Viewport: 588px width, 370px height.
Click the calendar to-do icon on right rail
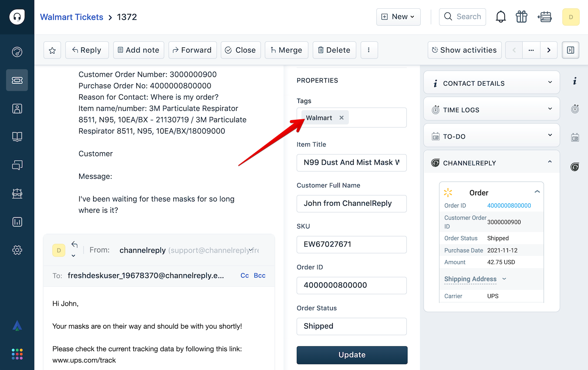575,138
